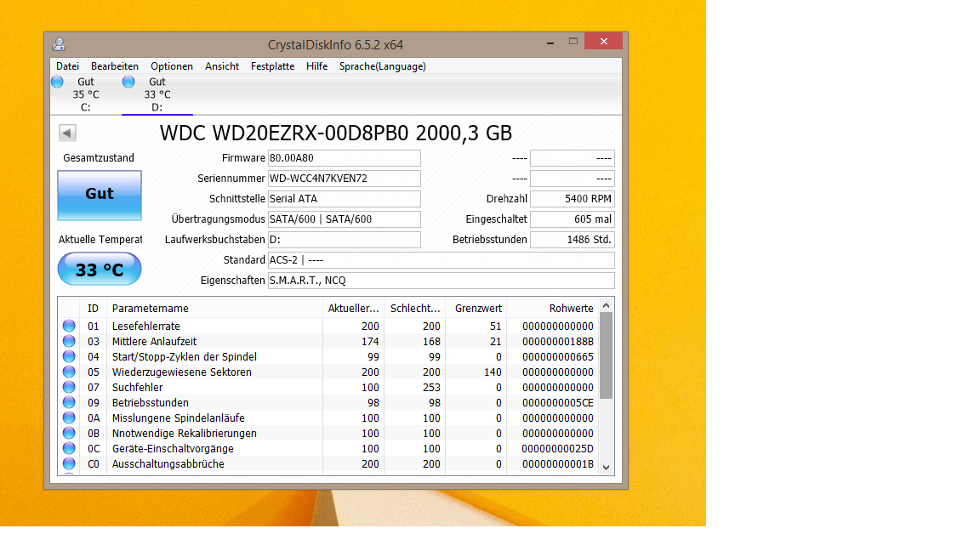Click raw value 0000000005CE

[557, 403]
